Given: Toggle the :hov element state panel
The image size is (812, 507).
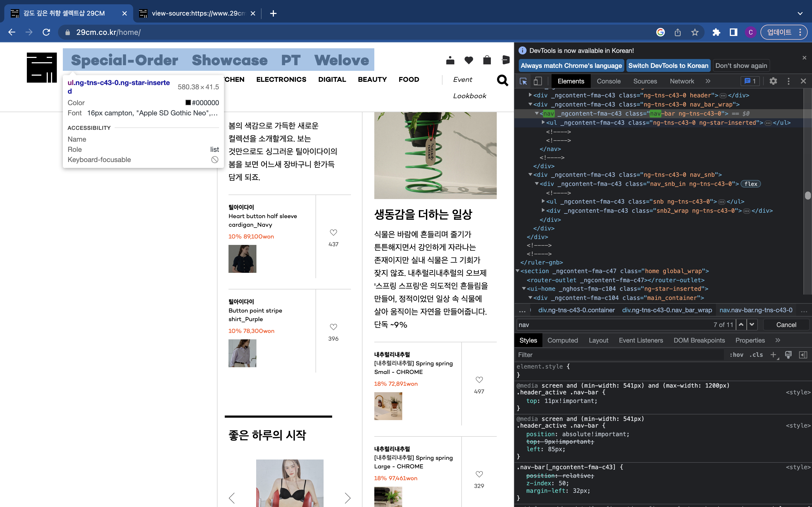Looking at the screenshot, I should tap(736, 355).
